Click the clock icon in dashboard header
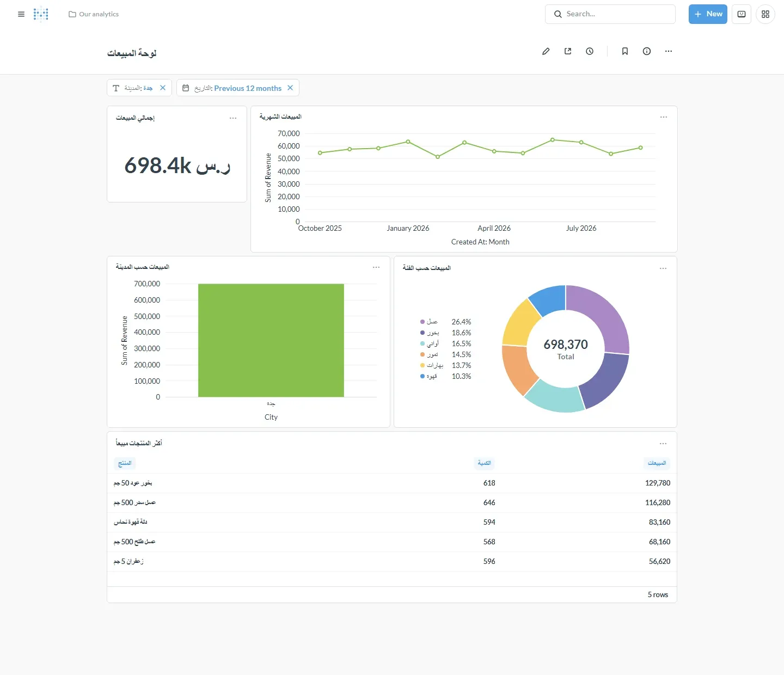The height and width of the screenshot is (675, 784). pos(590,51)
